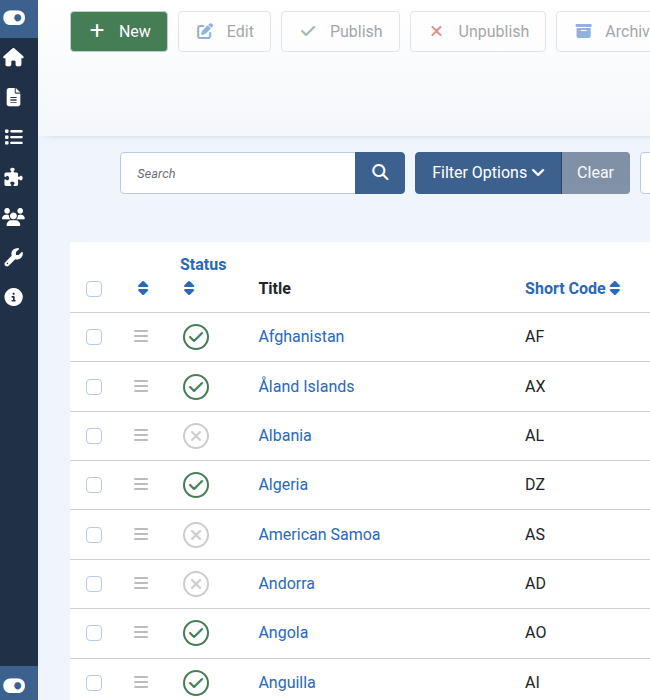This screenshot has width=650, height=700.
Task: Click the magnifying glass search button
Action: (x=380, y=173)
